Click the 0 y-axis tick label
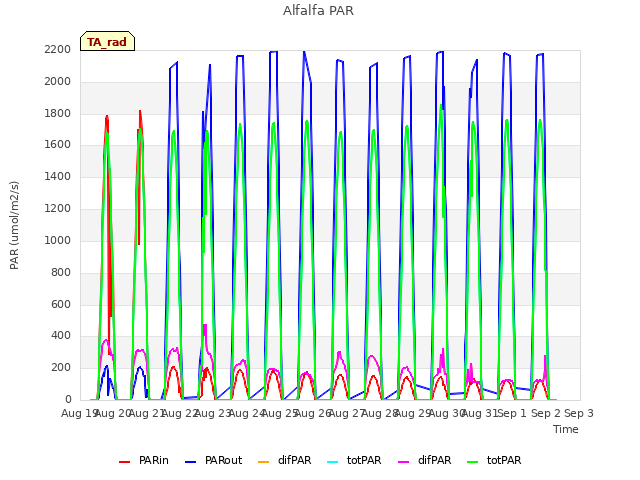 click(x=68, y=399)
